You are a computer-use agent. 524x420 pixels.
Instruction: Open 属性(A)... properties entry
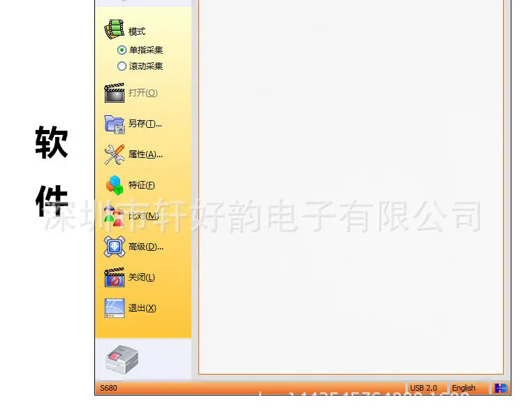pyautogui.click(x=145, y=154)
